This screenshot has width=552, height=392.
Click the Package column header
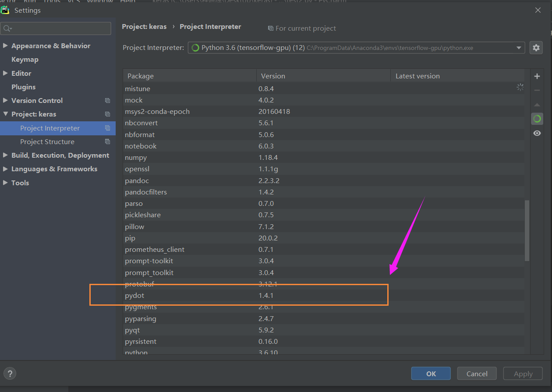click(x=190, y=76)
